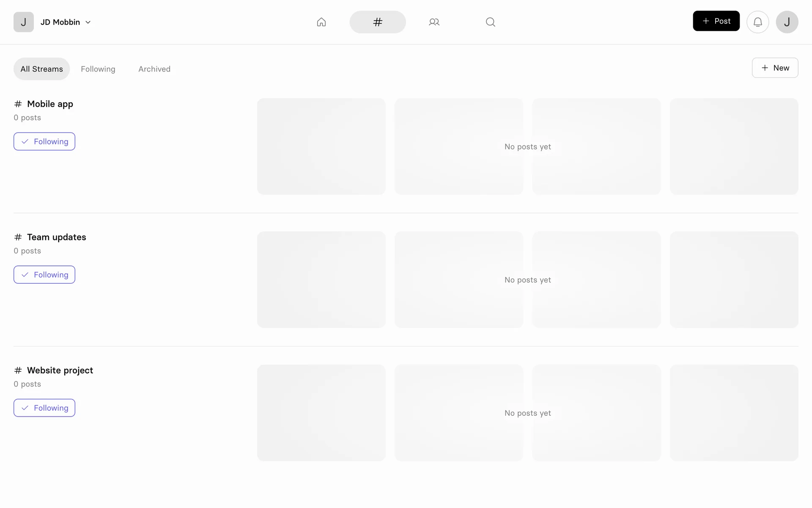Viewport: 812px width, 508px height.
Task: Open the Streams hashtag icon
Action: (x=377, y=22)
